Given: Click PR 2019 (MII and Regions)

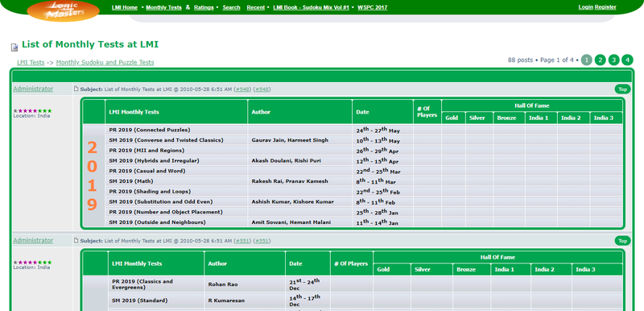Looking at the screenshot, I should (x=147, y=151).
